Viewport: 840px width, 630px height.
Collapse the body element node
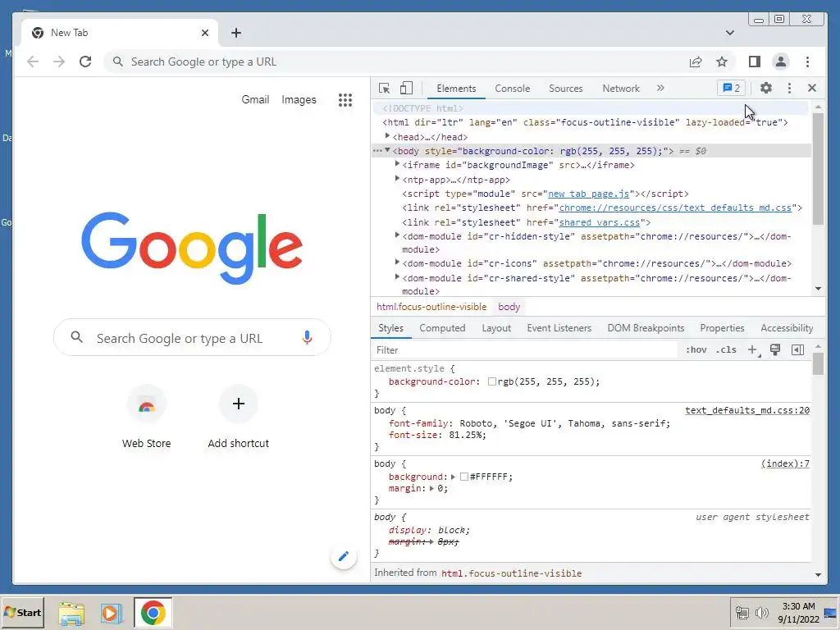tap(387, 151)
